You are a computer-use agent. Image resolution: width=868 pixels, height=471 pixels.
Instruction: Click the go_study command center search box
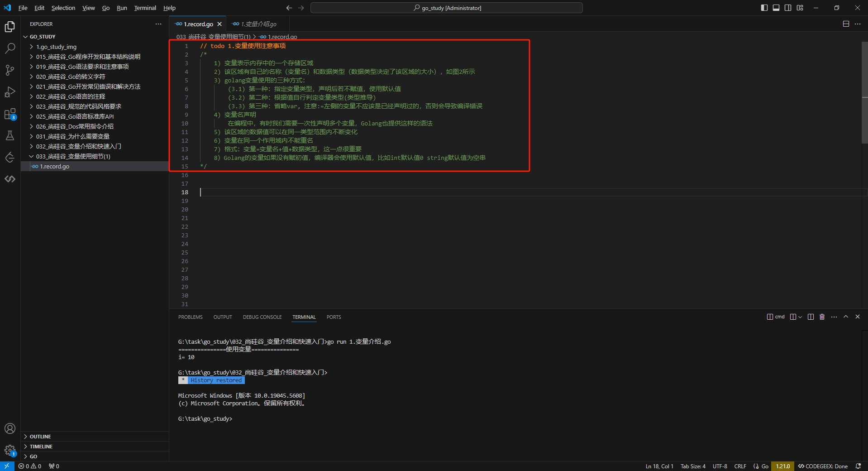[x=446, y=8]
